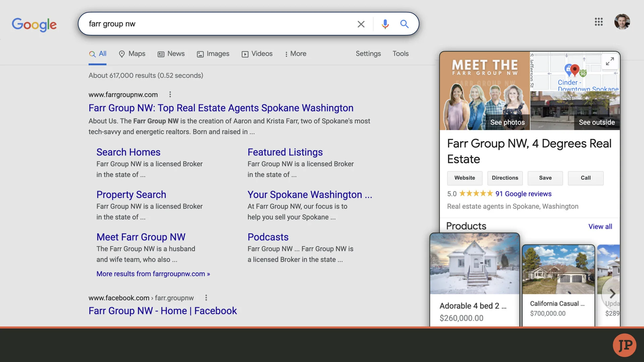The height and width of the screenshot is (362, 644).
Task: Switch to the Videos tab
Action: point(257,54)
